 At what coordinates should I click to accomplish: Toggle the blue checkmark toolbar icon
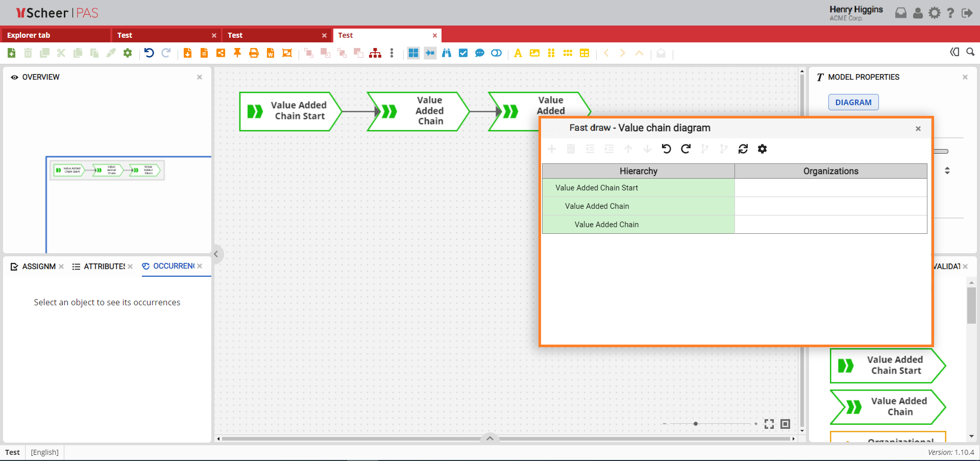coord(463,53)
